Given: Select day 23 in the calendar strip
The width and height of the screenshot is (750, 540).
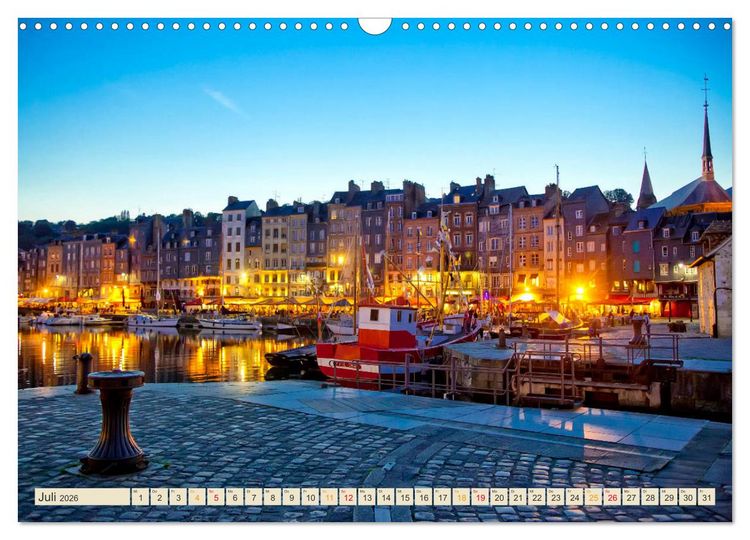Looking at the screenshot, I should [555, 496].
